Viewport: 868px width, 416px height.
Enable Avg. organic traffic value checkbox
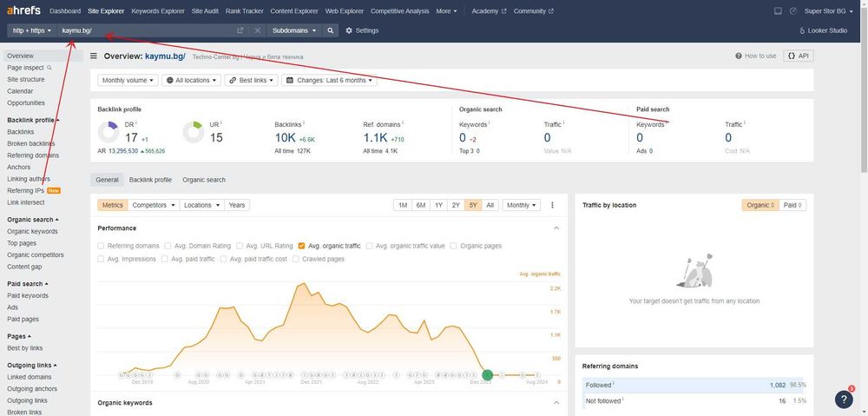tap(369, 246)
